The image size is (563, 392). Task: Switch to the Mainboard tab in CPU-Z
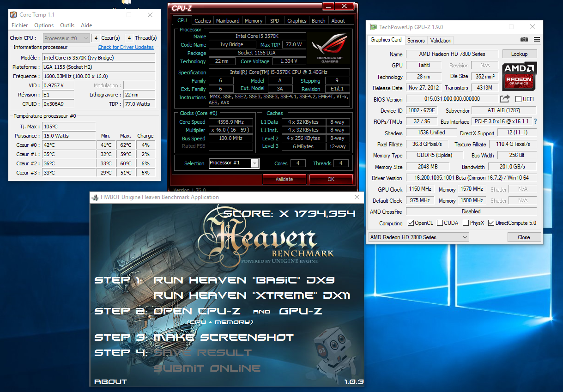(x=228, y=21)
